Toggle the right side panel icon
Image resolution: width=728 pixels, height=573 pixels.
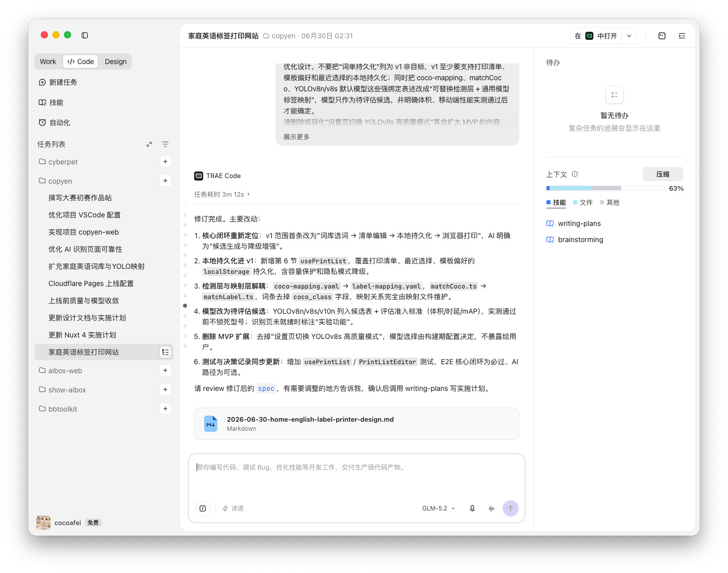(682, 36)
